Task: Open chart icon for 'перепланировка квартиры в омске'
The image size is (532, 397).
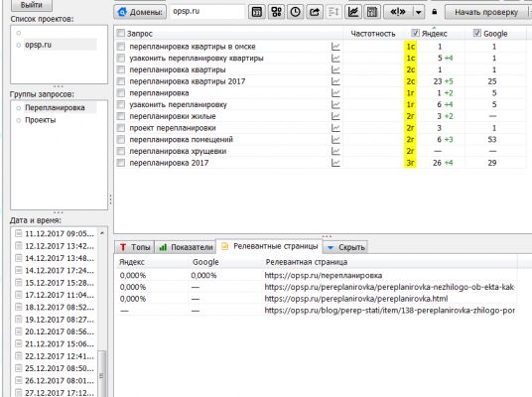Action: click(x=335, y=47)
